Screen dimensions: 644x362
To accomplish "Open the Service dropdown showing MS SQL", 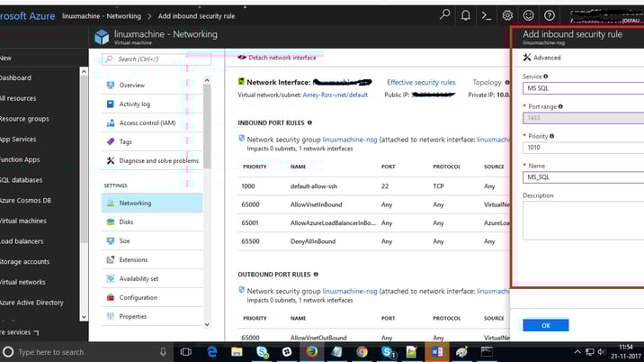I will 583,88.
